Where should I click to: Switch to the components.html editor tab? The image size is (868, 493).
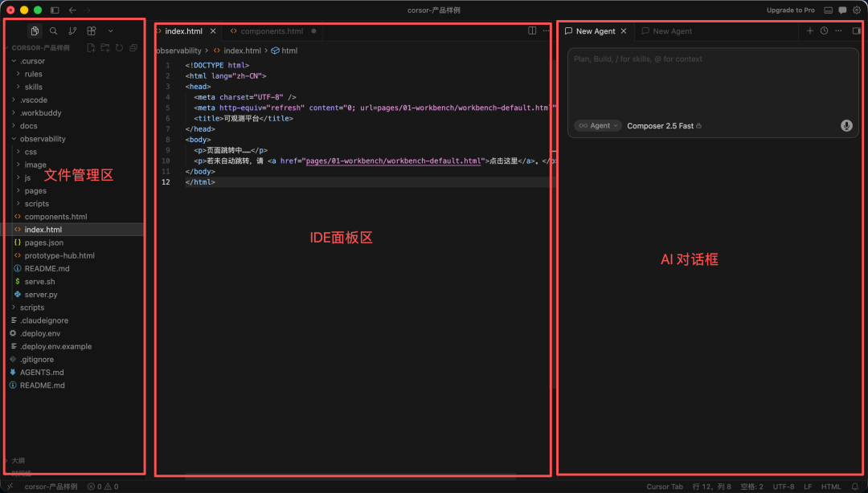pos(272,31)
